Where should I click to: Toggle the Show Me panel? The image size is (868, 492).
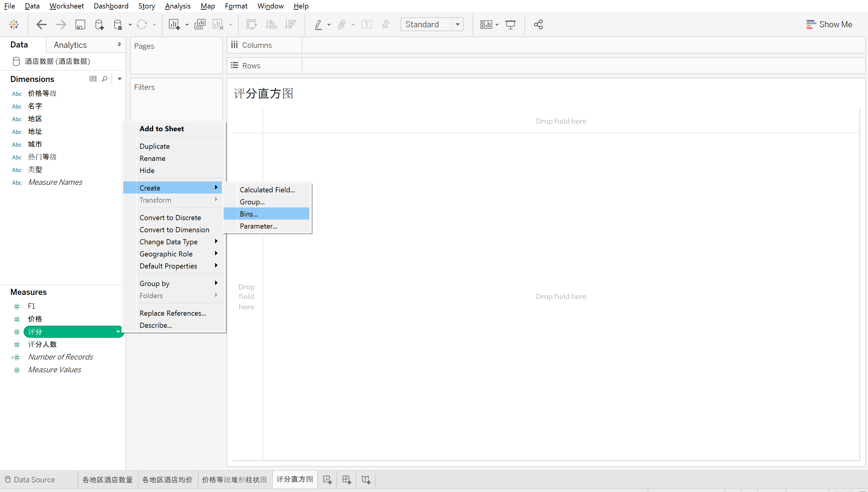tap(829, 24)
